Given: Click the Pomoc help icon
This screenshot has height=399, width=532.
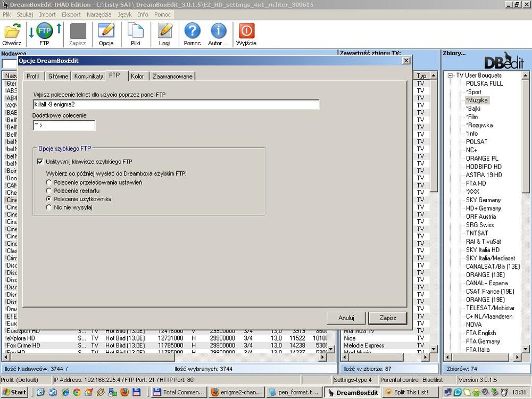Looking at the screenshot, I should tap(192, 32).
